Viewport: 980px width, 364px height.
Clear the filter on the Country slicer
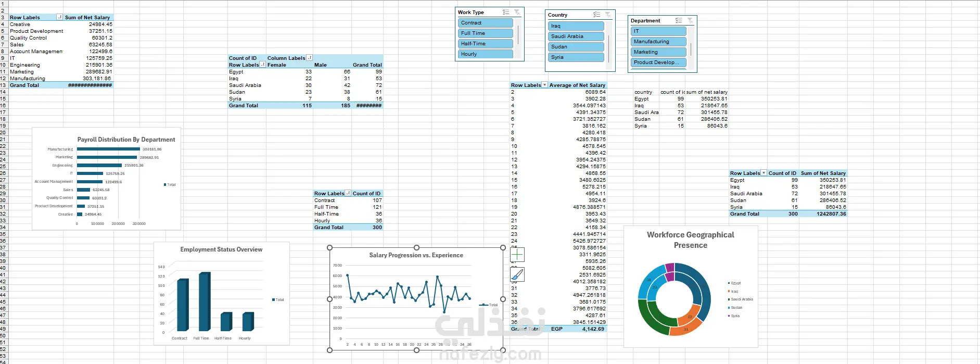(x=607, y=15)
